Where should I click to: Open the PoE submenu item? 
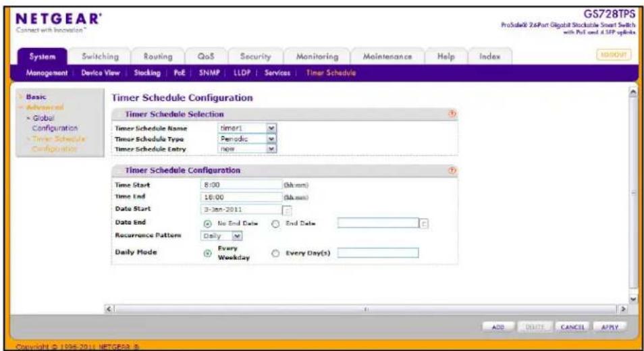180,73
